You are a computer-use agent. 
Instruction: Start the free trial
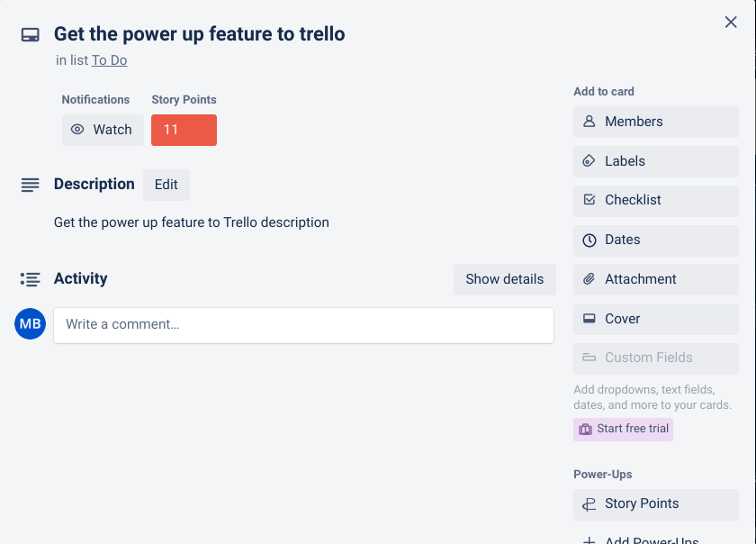point(623,429)
